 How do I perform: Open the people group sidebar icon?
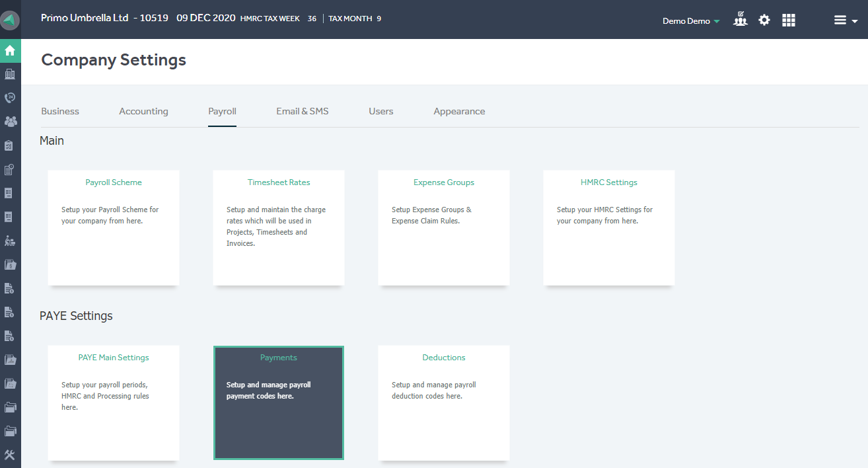(x=10, y=122)
